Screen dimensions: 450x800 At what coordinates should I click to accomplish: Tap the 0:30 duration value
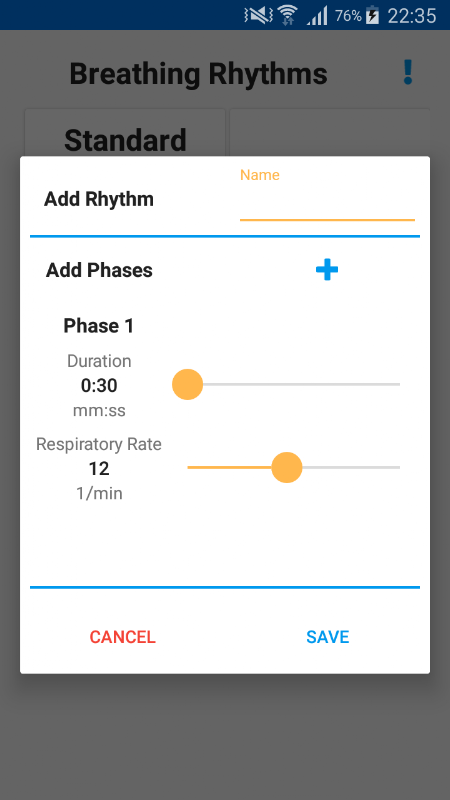[x=99, y=386]
